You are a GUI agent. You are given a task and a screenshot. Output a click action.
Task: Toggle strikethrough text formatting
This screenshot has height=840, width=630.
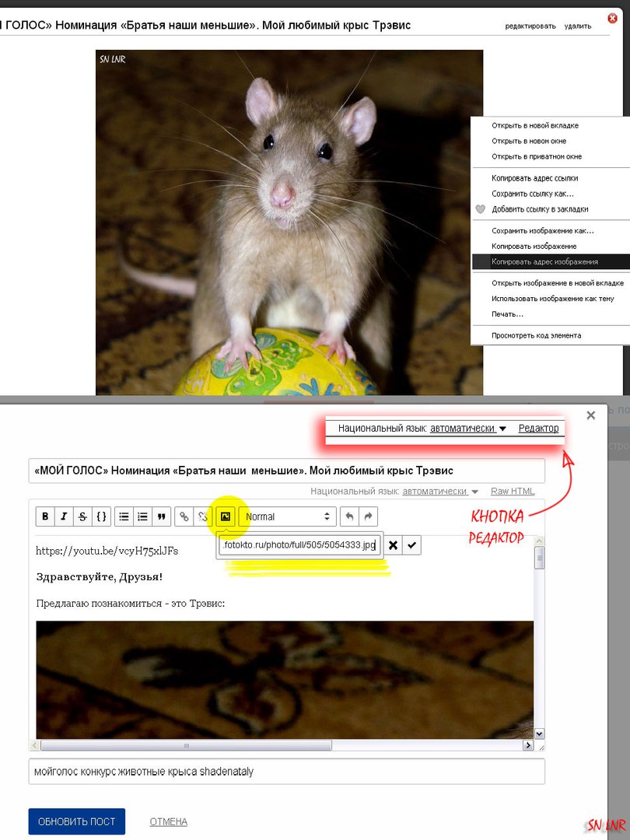click(83, 516)
